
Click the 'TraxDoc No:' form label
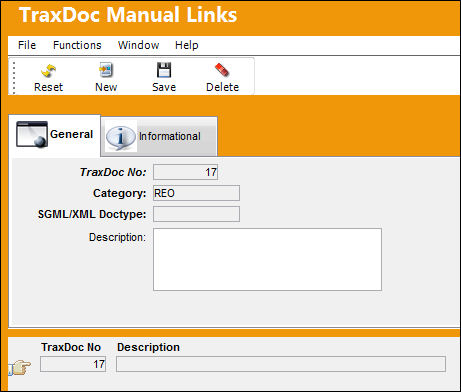point(113,172)
